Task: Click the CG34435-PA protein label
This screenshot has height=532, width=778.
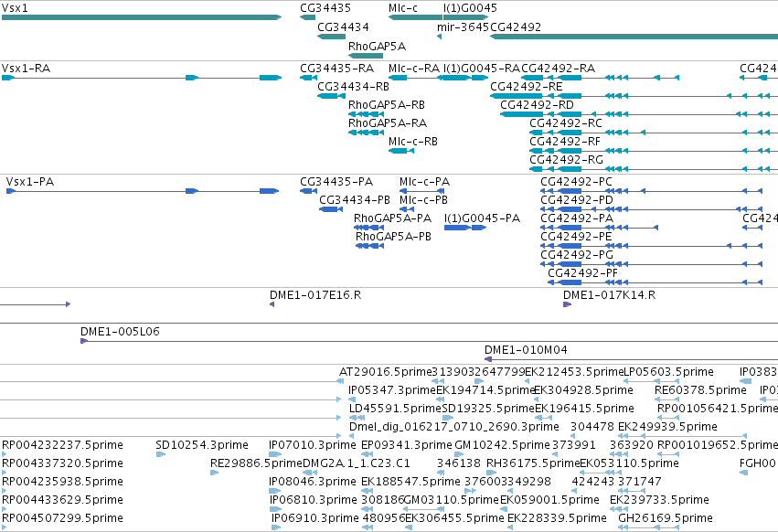Action: (x=336, y=182)
